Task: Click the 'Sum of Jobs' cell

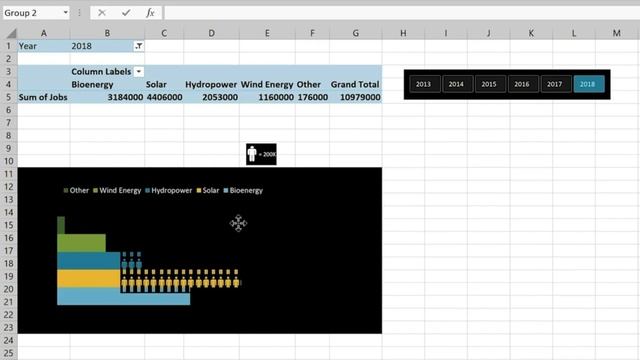Action: click(44, 97)
